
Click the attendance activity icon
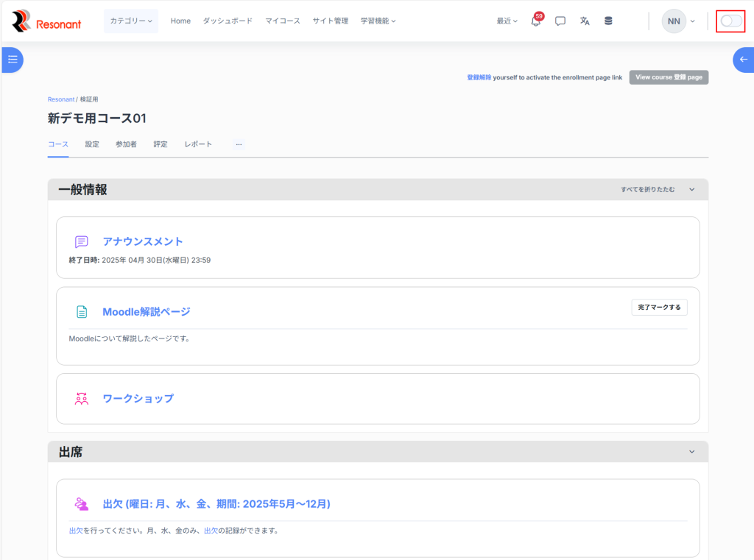(x=82, y=504)
